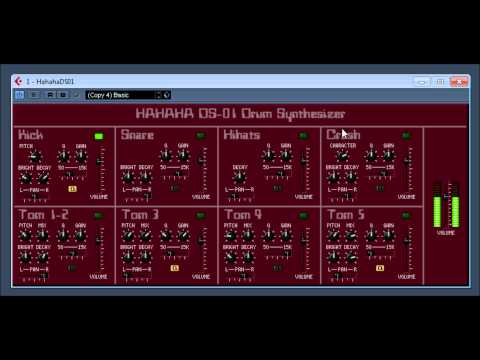Click the Kick Gain knob
Viewport: 480px width, 360px height.
[81, 156]
